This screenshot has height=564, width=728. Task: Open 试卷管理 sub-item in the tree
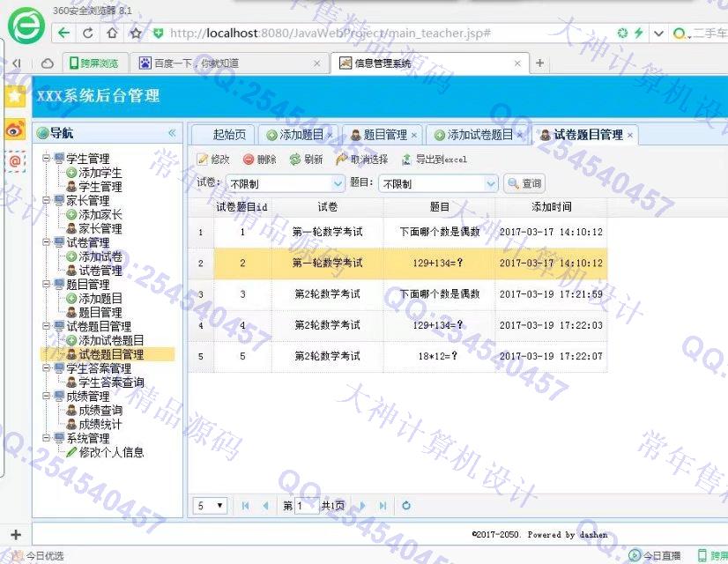pyautogui.click(x=100, y=271)
